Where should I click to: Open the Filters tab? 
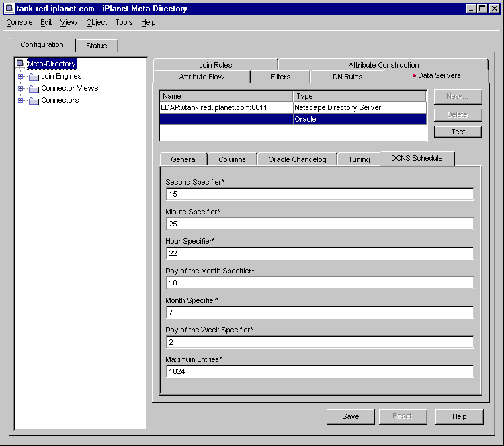(280, 77)
